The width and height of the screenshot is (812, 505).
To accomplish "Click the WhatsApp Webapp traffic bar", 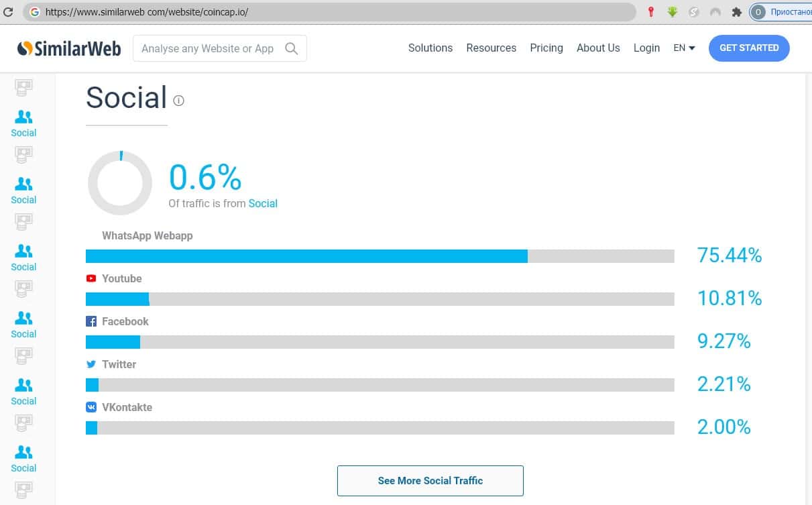I will click(x=380, y=256).
